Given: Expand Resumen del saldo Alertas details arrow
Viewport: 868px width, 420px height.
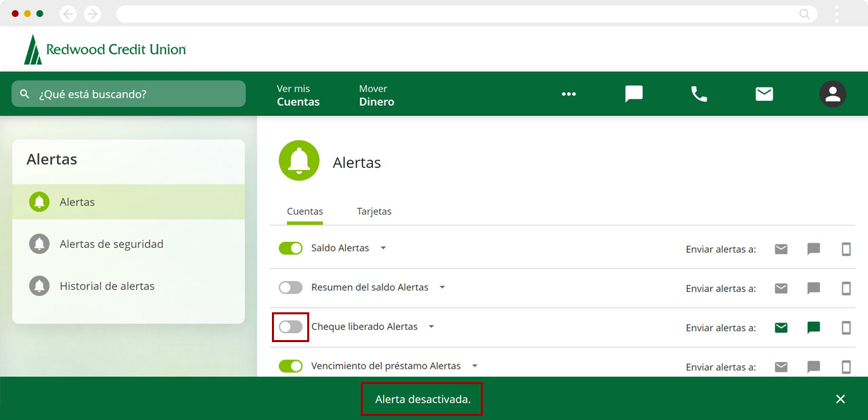Looking at the screenshot, I should click(x=442, y=288).
